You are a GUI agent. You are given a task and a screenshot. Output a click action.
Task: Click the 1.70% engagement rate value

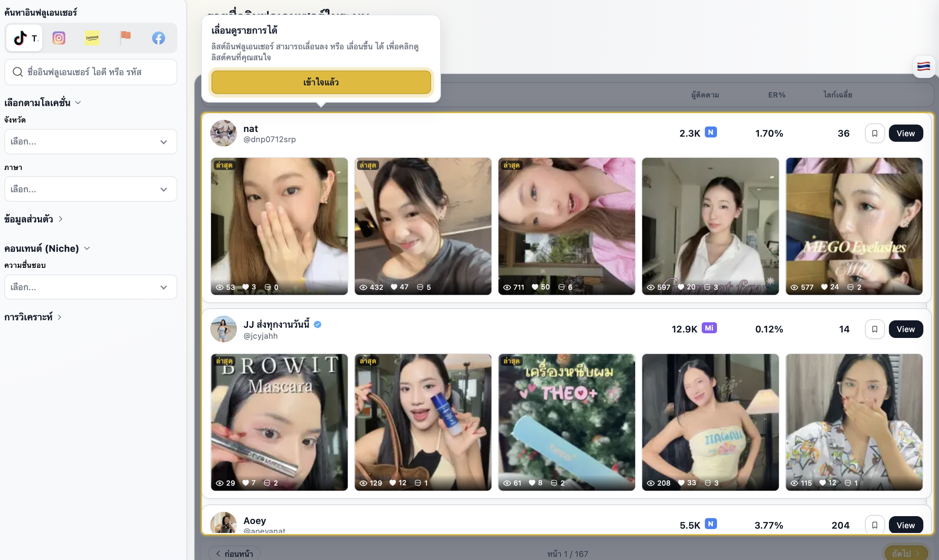click(x=769, y=134)
